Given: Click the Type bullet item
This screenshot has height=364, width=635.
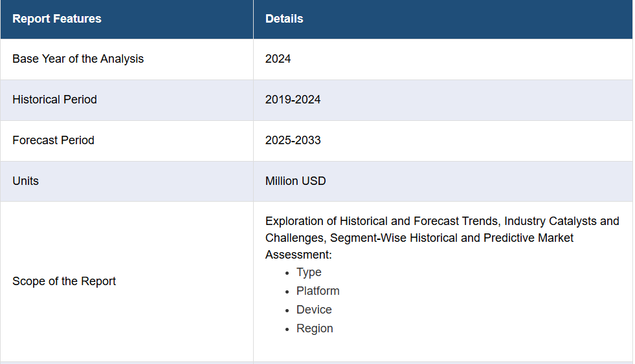Looking at the screenshot, I should coord(309,272).
